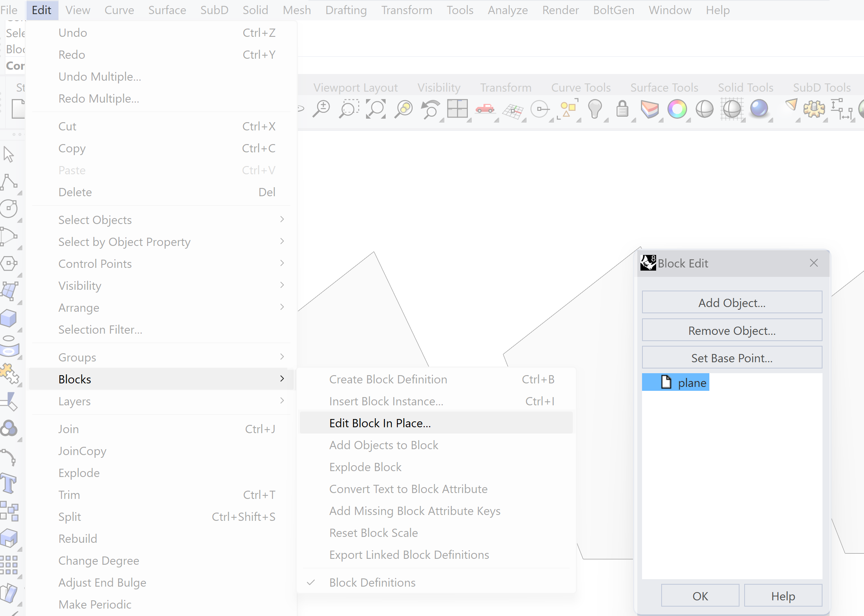Close the Block Edit dialog
864x616 pixels.
[814, 263]
